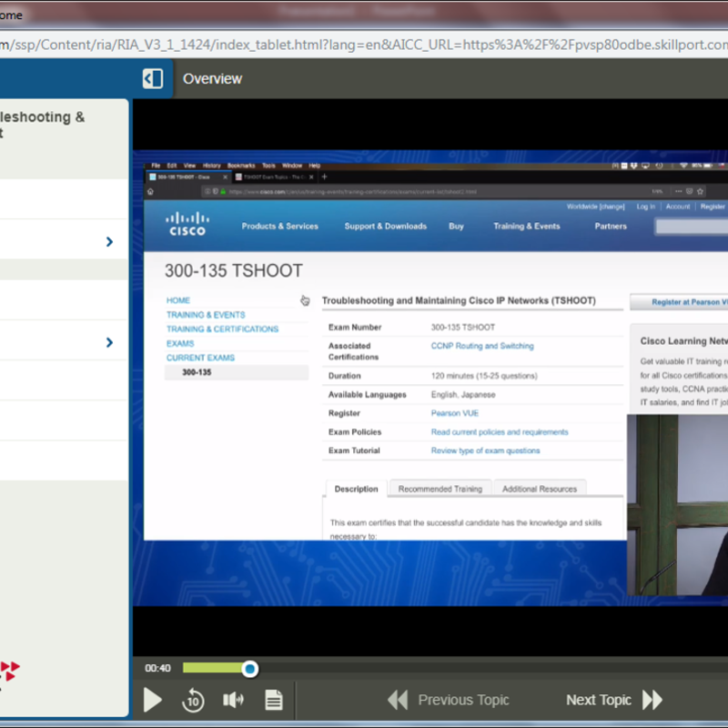The height and width of the screenshot is (728, 728).
Task: Switch to the Additional Resources tab
Action: pyautogui.click(x=540, y=489)
